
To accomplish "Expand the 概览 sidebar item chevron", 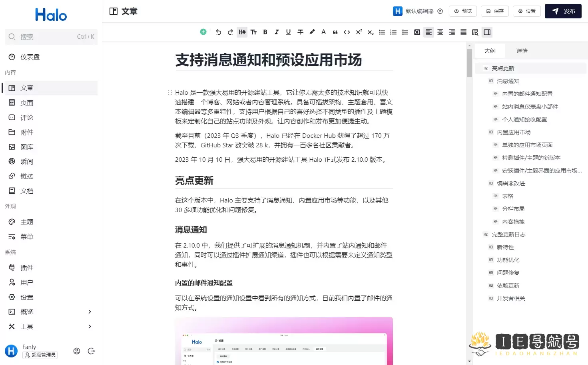I will coord(90,312).
